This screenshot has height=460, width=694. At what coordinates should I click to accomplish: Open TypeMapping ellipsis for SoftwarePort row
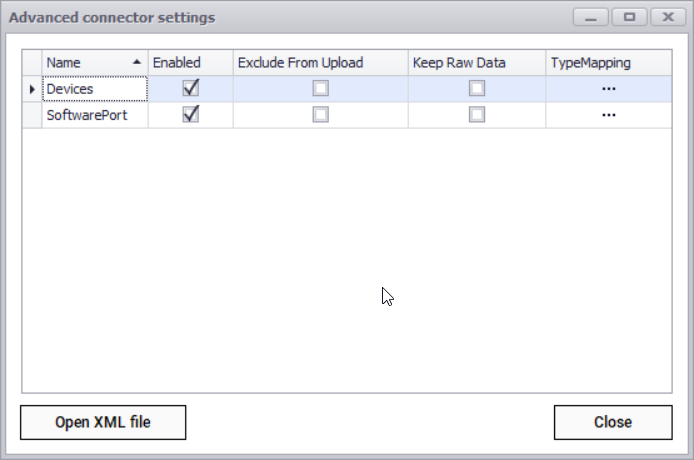(x=608, y=115)
